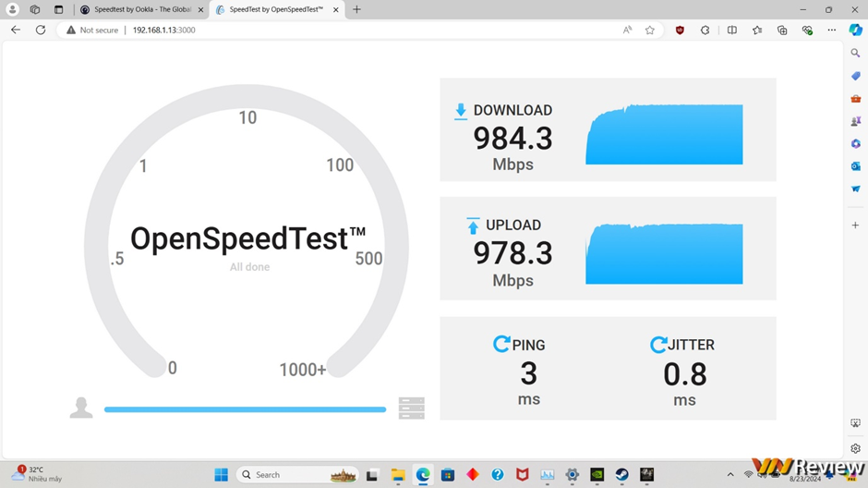Click the Jitter refresh icon
This screenshot has width=868, height=488.
[658, 344]
